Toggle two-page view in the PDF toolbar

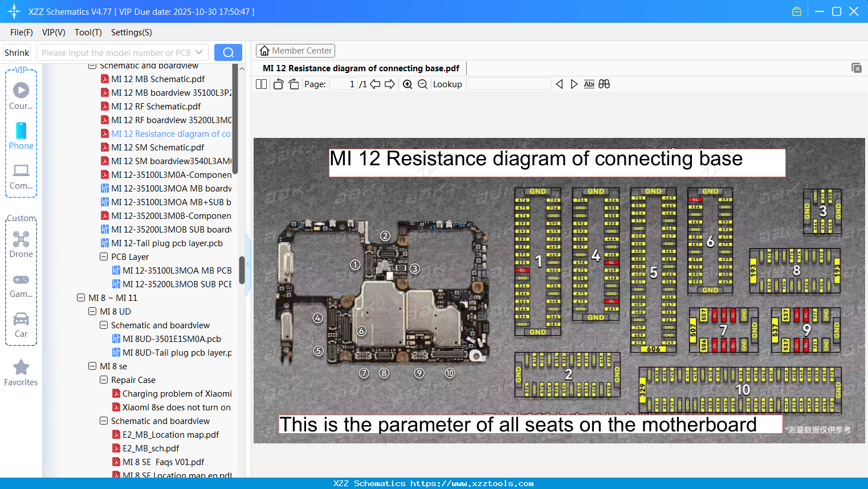pyautogui.click(x=261, y=84)
